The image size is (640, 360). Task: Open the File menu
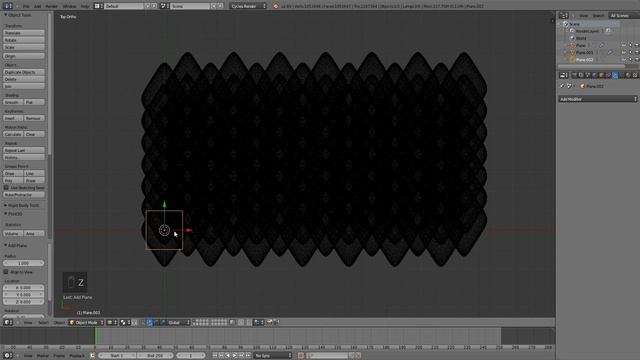pyautogui.click(x=26, y=6)
